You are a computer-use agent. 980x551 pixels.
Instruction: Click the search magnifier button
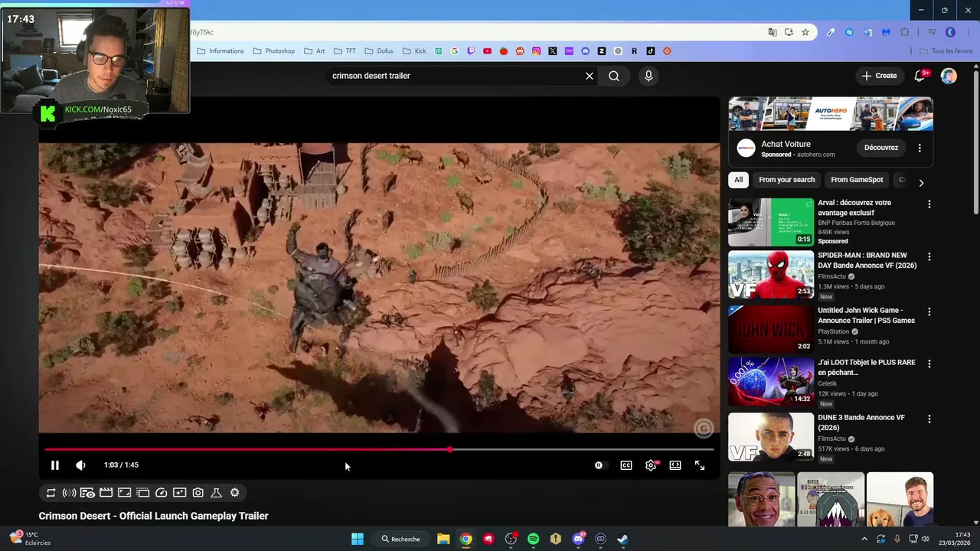614,76
